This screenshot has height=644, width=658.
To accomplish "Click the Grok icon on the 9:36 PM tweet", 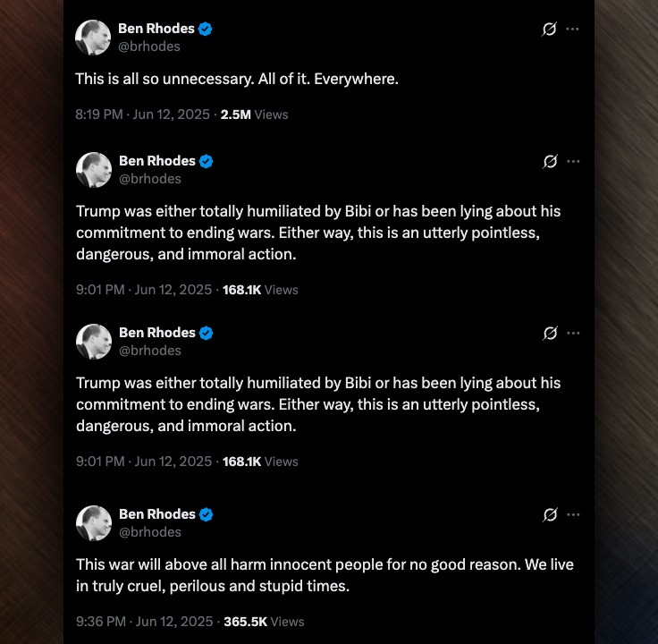I will [550, 514].
